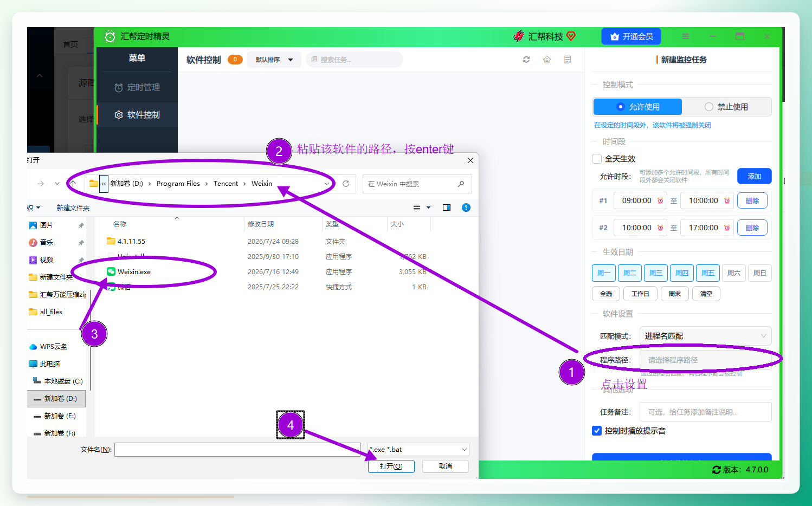
Task: Click the forward arrow in file dialog
Action: (41, 184)
